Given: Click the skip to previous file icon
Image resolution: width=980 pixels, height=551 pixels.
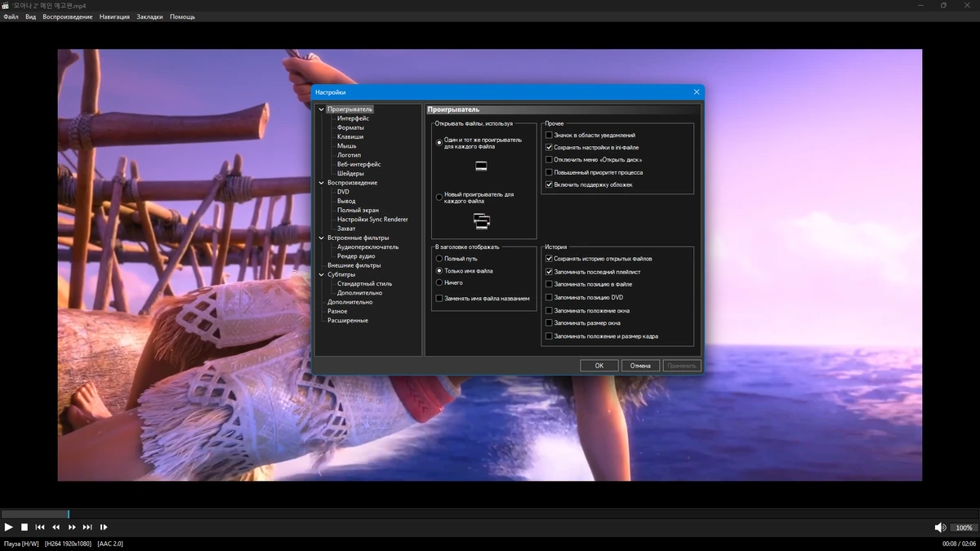Looking at the screenshot, I should pyautogui.click(x=40, y=527).
